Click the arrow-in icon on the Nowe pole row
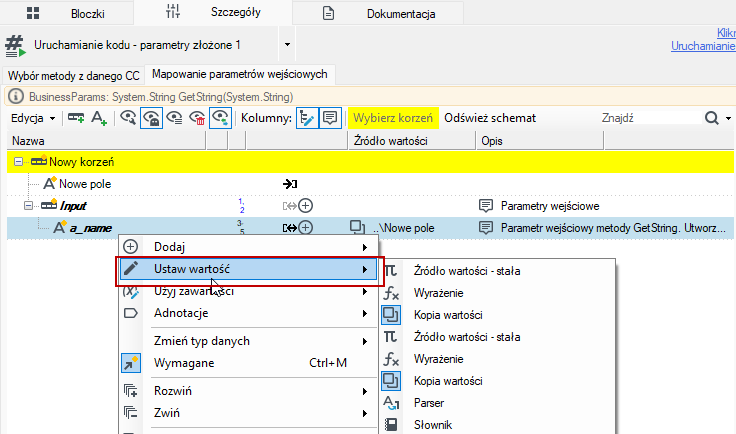Viewport: 736px width, 434px height. (290, 184)
